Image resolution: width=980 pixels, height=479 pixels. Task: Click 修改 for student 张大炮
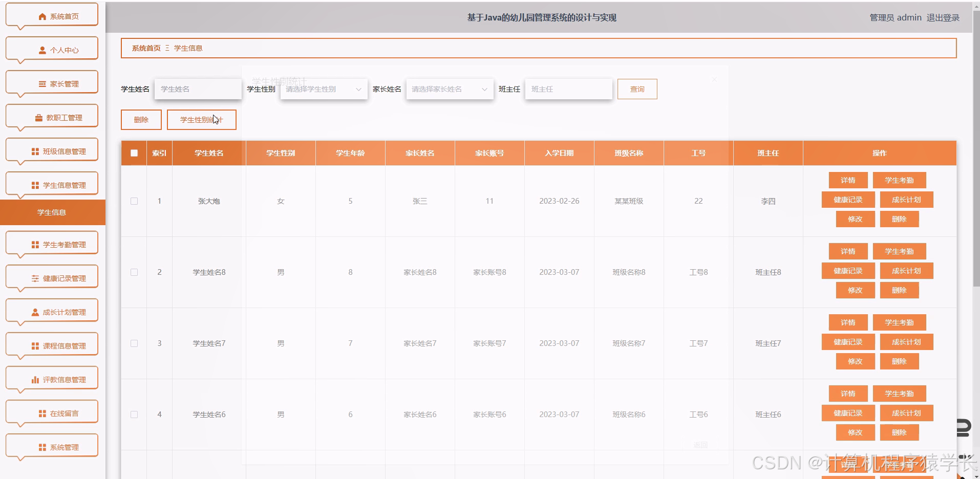pyautogui.click(x=855, y=219)
